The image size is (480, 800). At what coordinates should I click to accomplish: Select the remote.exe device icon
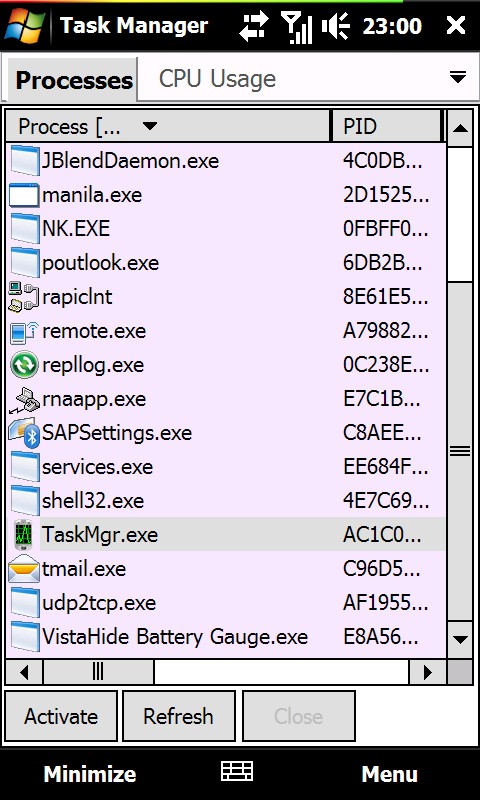point(24,331)
